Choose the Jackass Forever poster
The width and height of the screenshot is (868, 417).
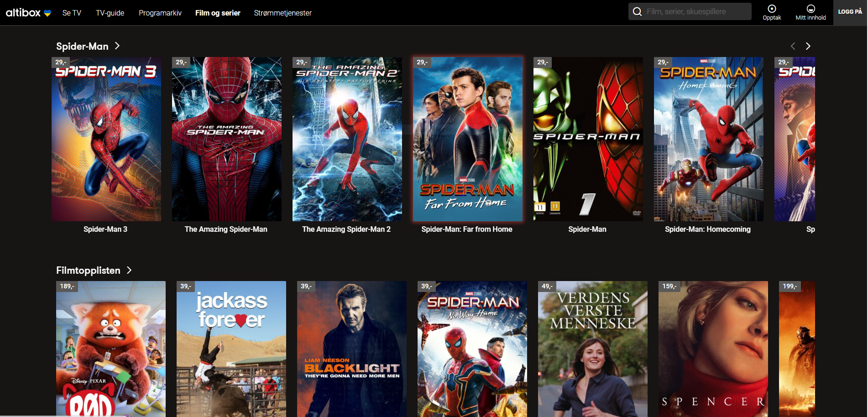(231, 349)
